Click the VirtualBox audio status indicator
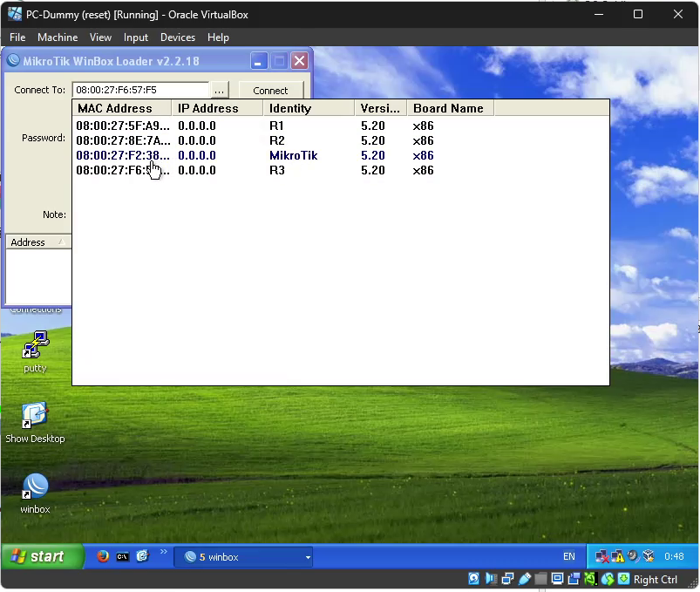 (491, 579)
